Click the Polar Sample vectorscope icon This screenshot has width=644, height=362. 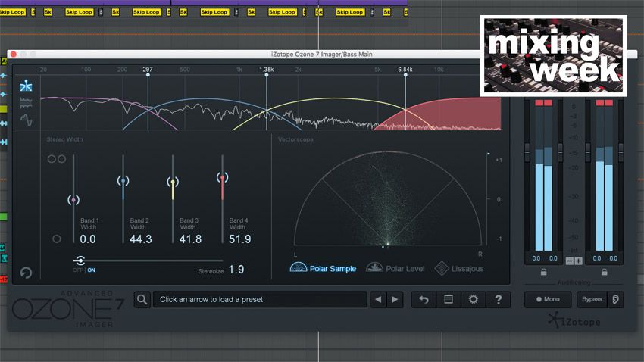click(x=299, y=267)
